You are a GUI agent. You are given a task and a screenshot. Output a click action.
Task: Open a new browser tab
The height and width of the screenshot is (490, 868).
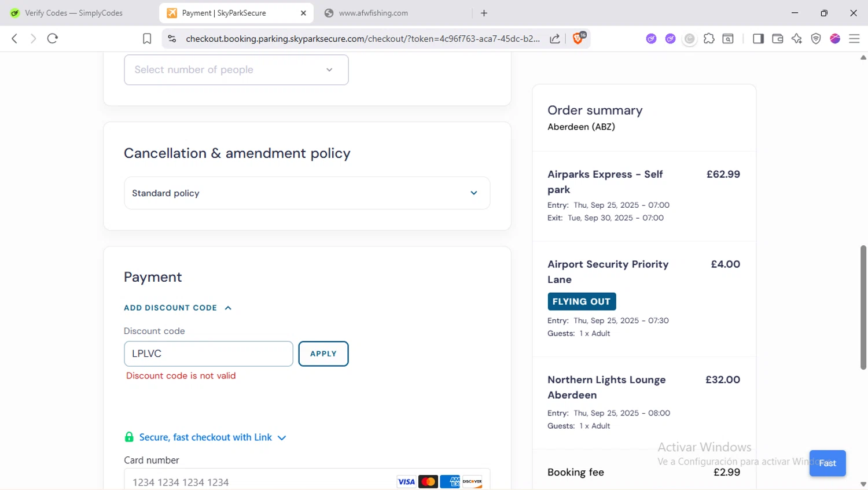click(x=484, y=13)
